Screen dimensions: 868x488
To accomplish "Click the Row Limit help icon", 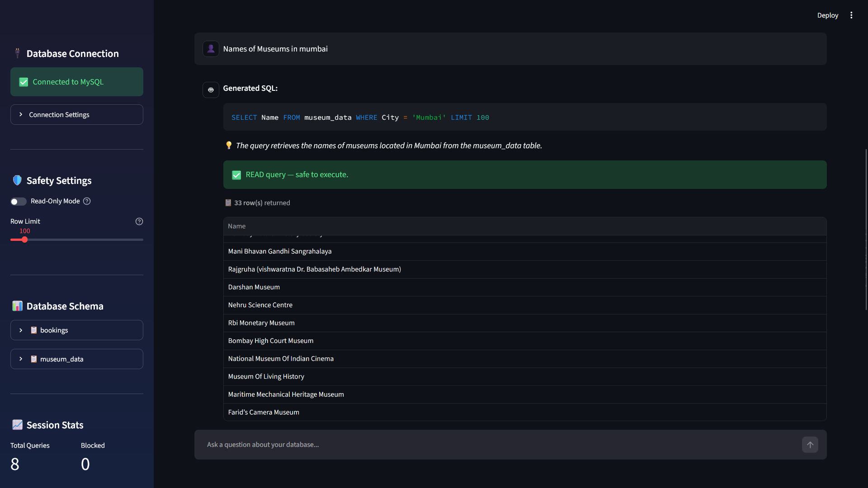I will (x=139, y=221).
